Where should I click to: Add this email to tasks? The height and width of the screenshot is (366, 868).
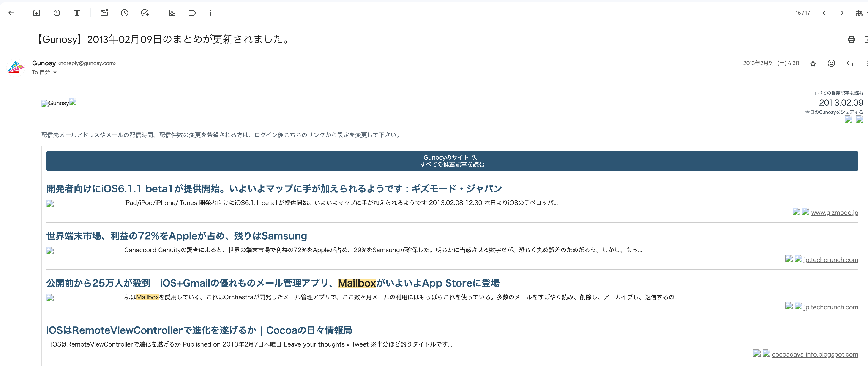[145, 13]
